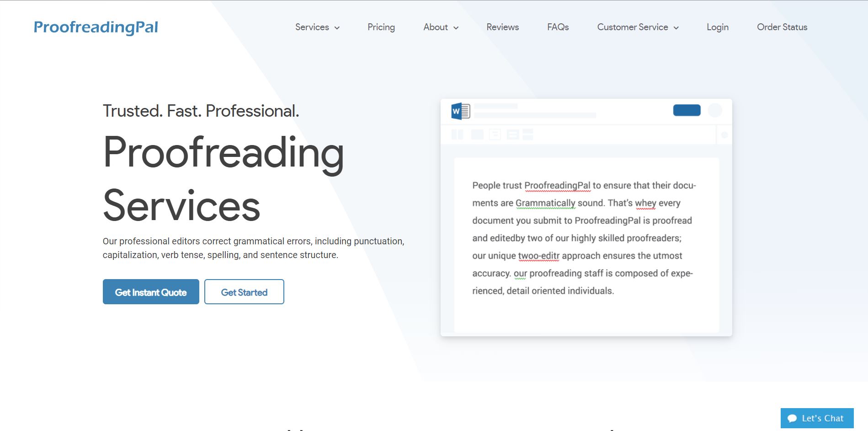The image size is (868, 431).
Task: Open the Reviews page
Action: point(503,27)
